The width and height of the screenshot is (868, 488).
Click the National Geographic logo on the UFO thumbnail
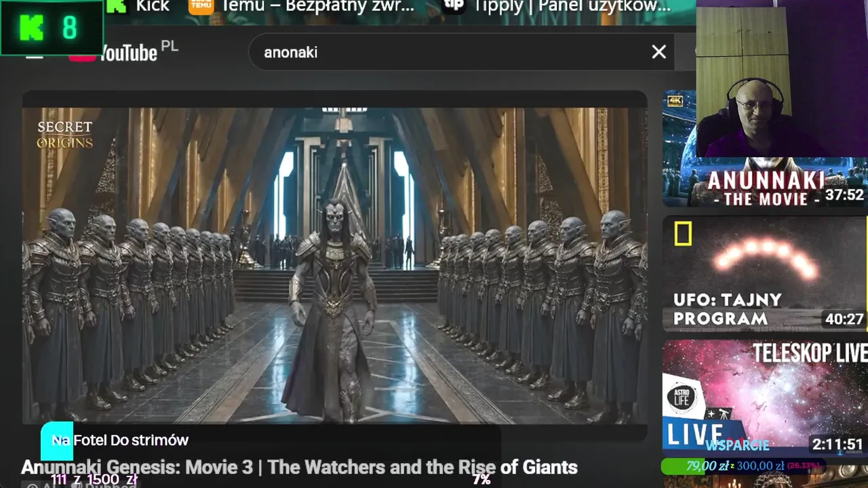tap(683, 235)
